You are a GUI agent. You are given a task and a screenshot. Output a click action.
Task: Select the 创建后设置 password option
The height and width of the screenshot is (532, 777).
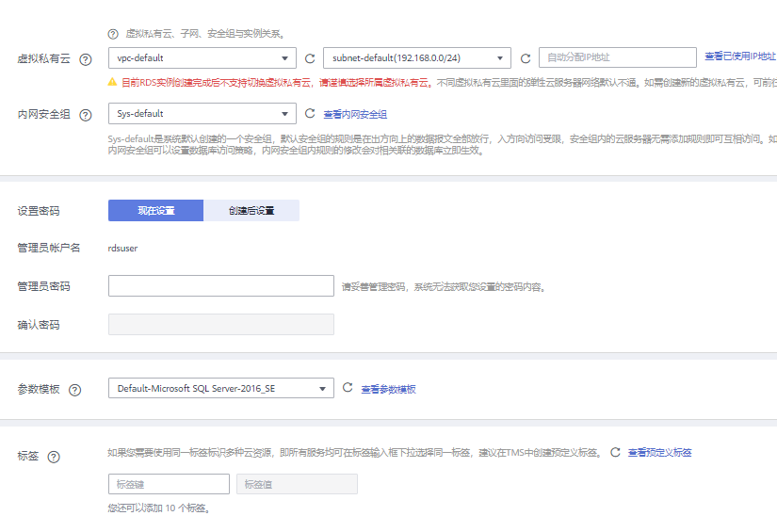point(251,211)
